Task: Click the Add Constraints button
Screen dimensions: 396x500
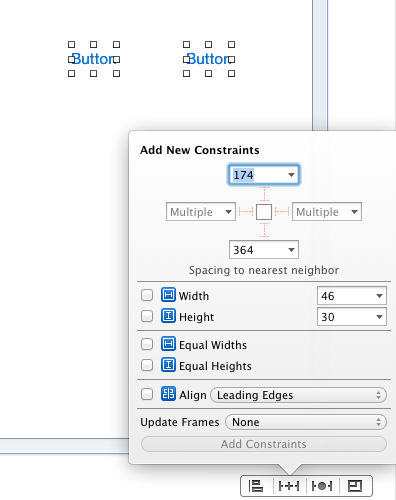Action: (264, 444)
